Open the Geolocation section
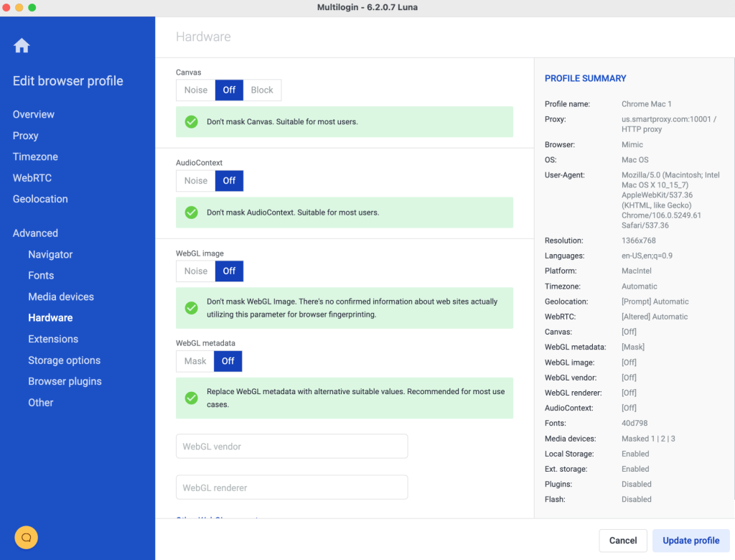 pyautogui.click(x=40, y=199)
